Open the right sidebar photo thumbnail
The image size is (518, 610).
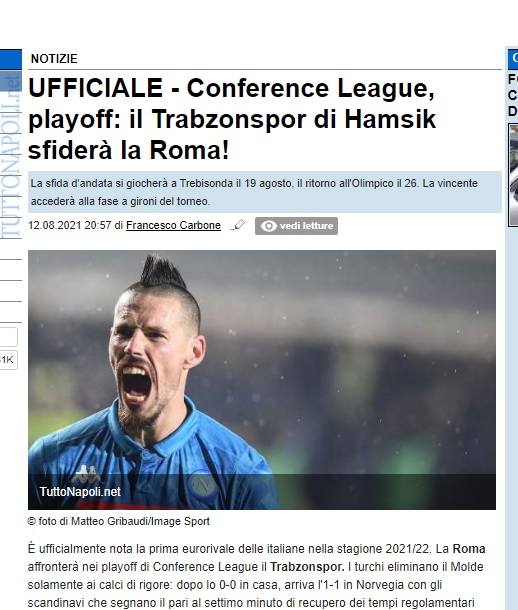[513, 175]
